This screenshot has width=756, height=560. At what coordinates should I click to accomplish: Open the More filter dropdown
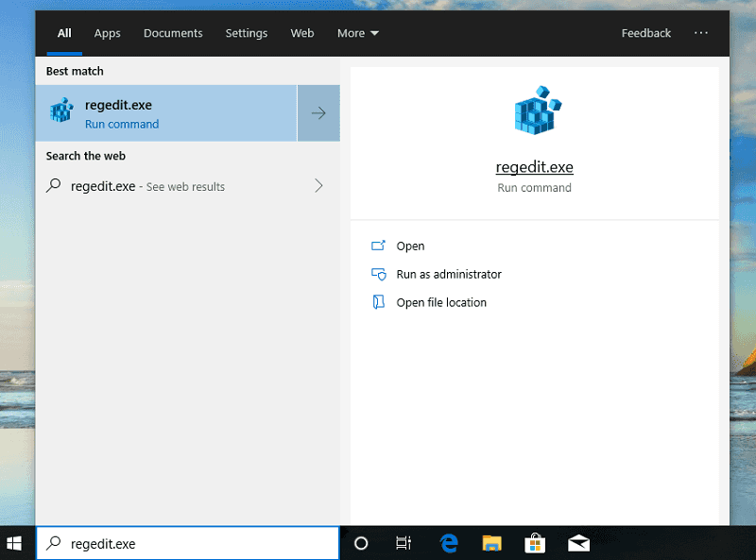[358, 33]
